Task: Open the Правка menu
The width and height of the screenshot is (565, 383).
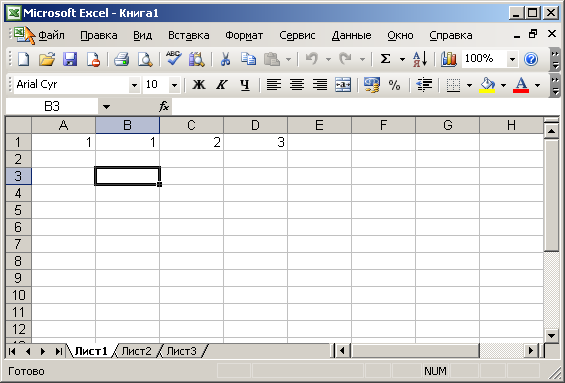Action: 99,35
